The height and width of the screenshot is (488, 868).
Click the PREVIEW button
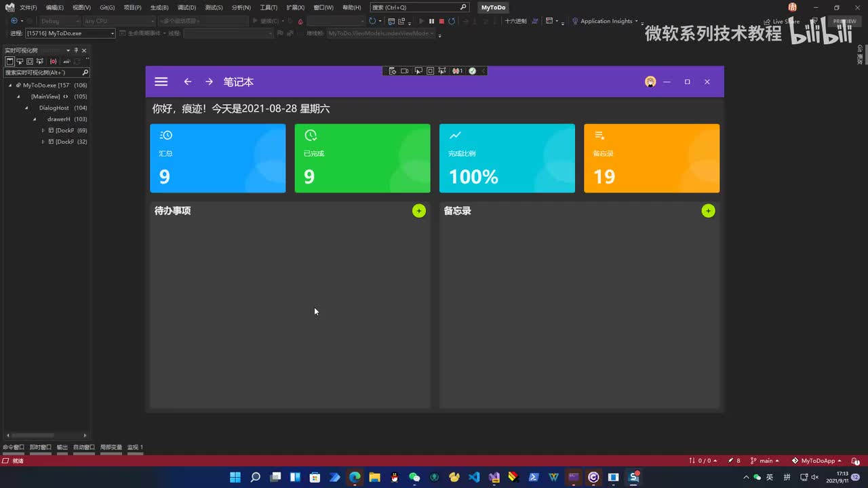(x=844, y=21)
